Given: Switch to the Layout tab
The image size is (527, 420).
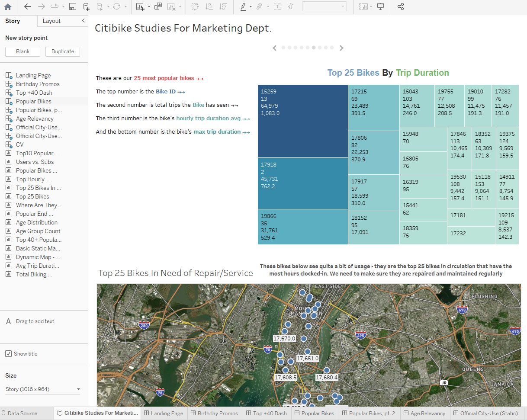Looking at the screenshot, I should pyautogui.click(x=51, y=20).
